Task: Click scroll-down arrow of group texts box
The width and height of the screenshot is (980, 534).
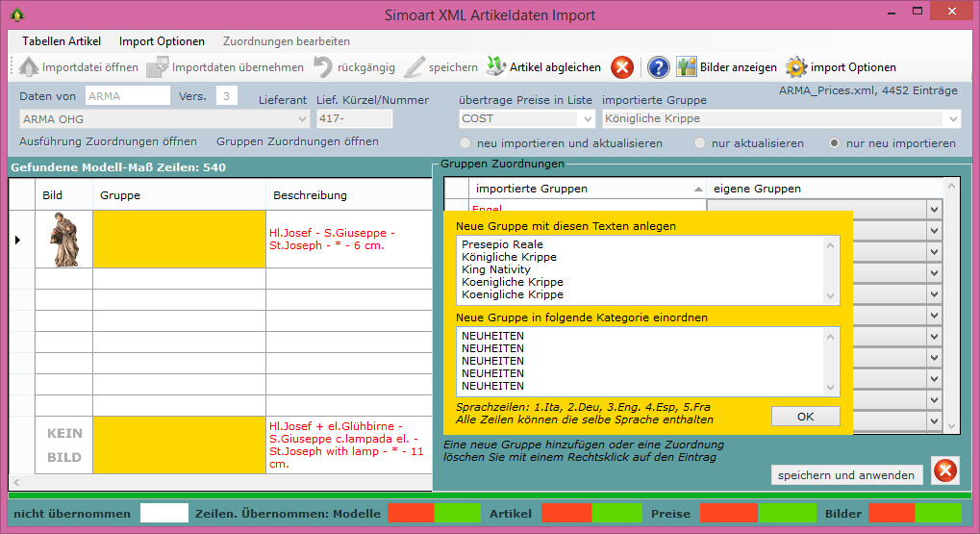Action: point(830,296)
